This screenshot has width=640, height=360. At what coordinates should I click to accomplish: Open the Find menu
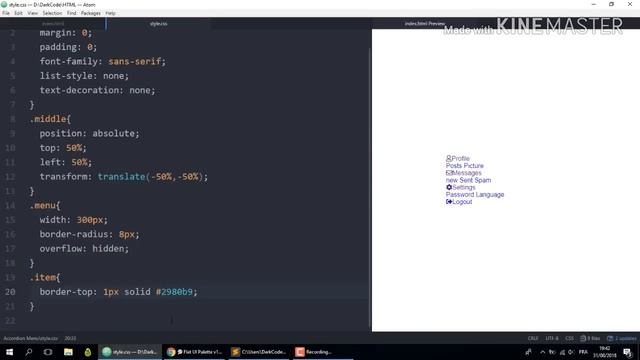click(71, 13)
